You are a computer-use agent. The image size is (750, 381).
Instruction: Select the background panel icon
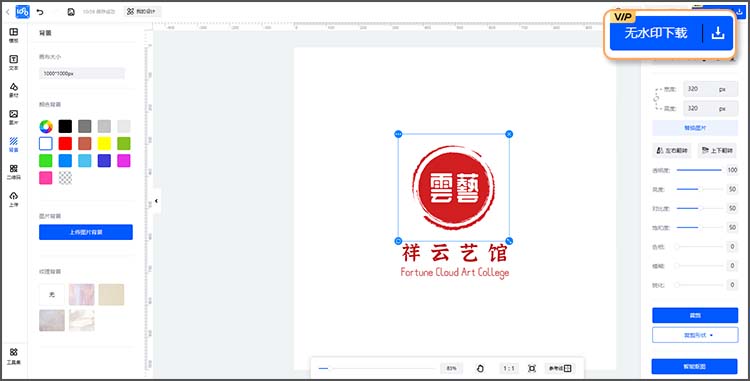(x=13, y=144)
